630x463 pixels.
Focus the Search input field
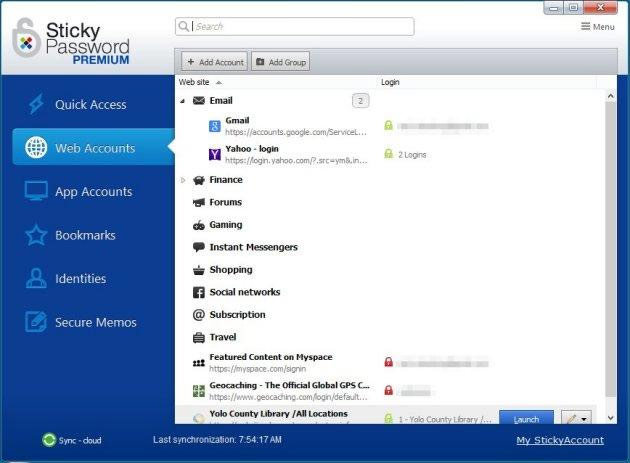295,27
